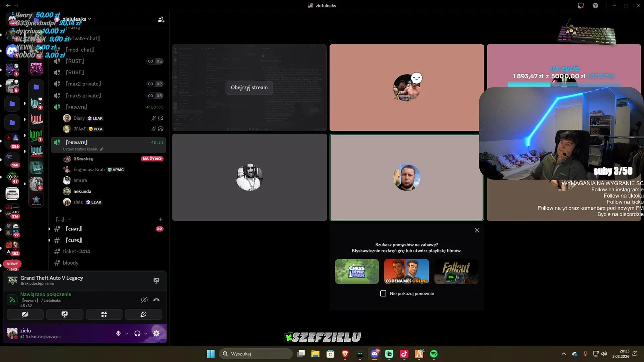Join the max2 private voice channel

coord(109,84)
